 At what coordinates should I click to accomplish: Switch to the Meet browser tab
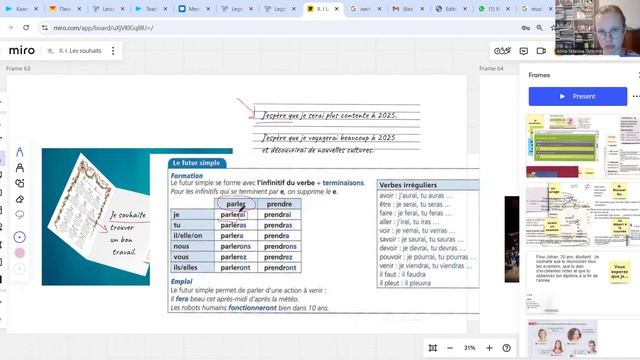[193, 9]
